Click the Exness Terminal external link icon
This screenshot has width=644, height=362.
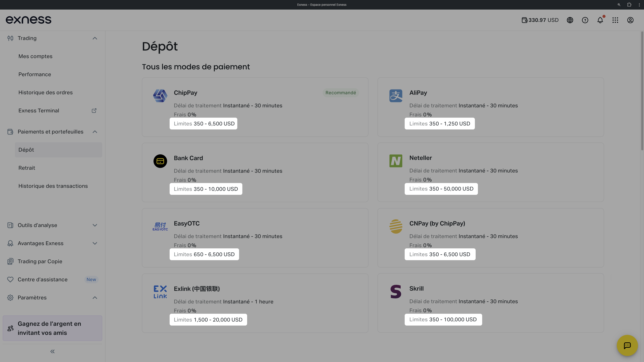pyautogui.click(x=94, y=111)
